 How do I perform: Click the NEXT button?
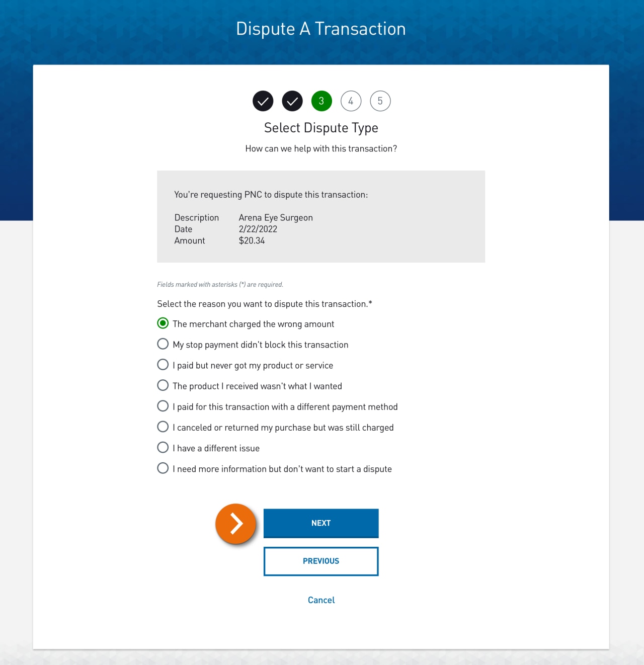coord(321,523)
